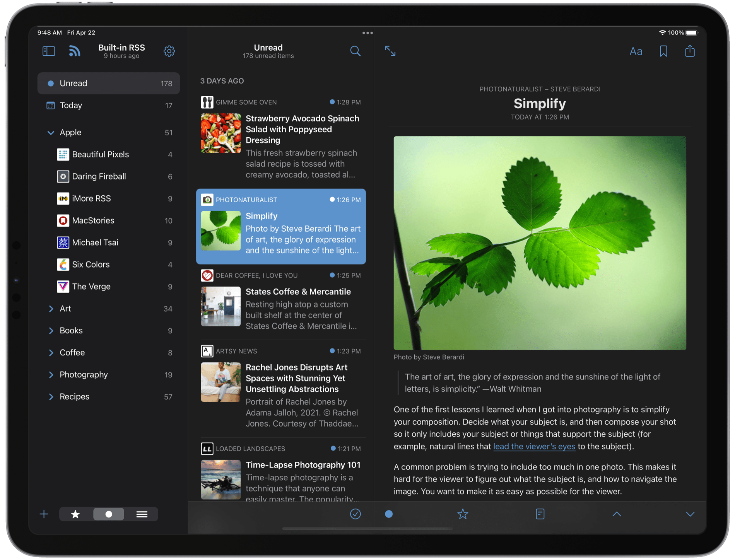Image resolution: width=735 pixels, height=560 pixels.
Task: Tap the States Coffee shelf thumbnail
Action: (220, 306)
